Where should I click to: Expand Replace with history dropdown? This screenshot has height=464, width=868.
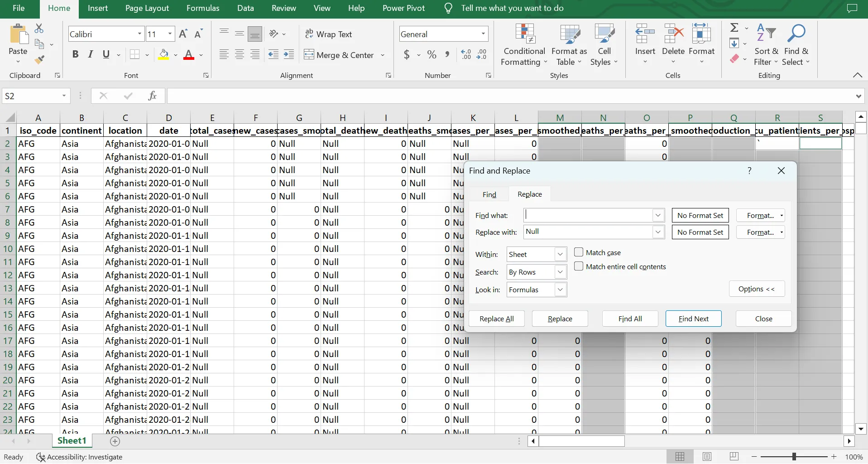coord(658,232)
